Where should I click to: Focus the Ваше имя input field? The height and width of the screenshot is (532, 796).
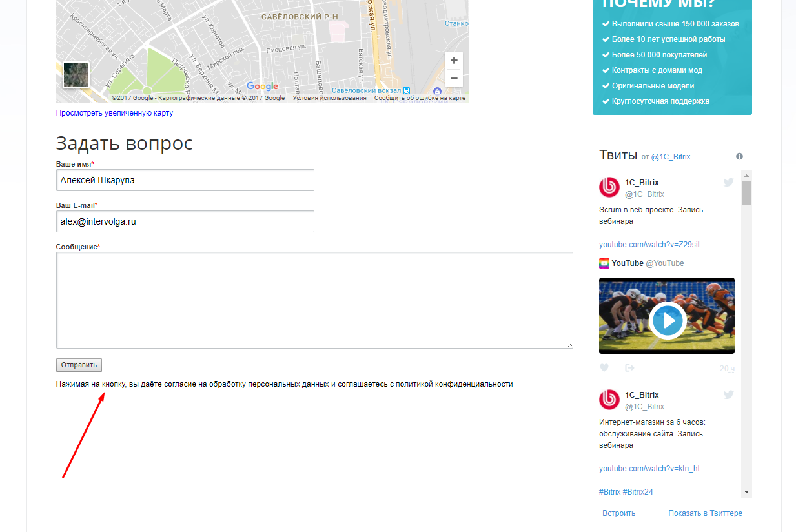[185, 180]
